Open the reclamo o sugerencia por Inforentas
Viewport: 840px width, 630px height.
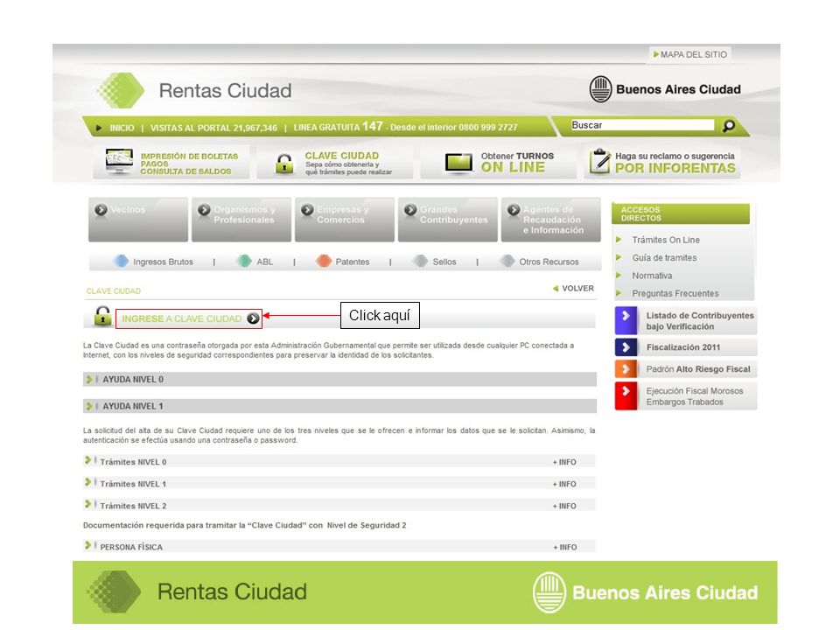coord(675,163)
